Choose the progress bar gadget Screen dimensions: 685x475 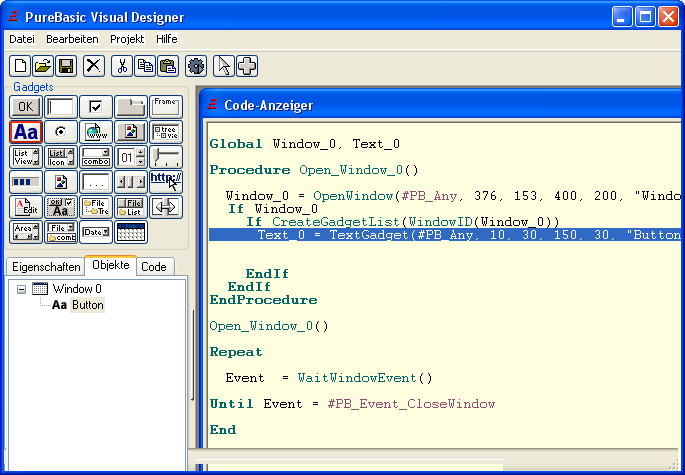click(26, 182)
